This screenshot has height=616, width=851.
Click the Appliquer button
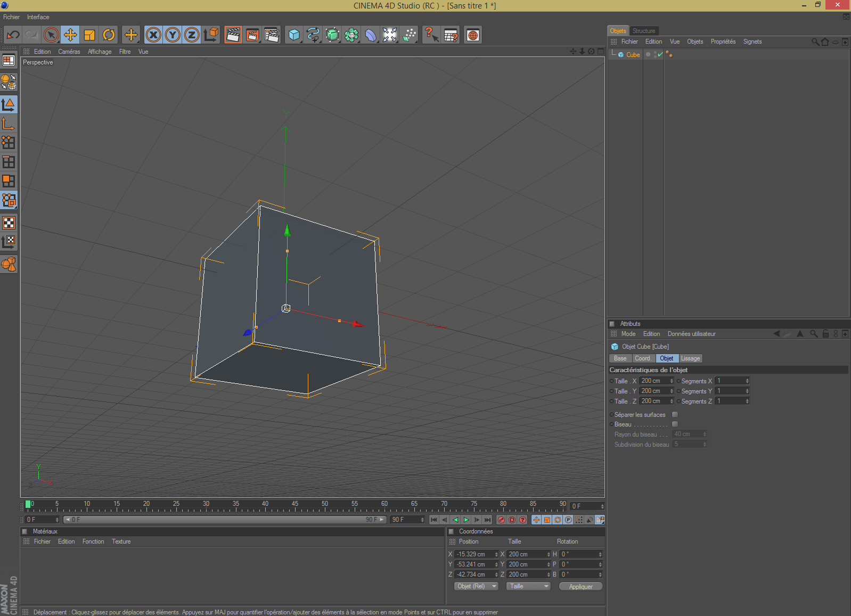coord(580,586)
